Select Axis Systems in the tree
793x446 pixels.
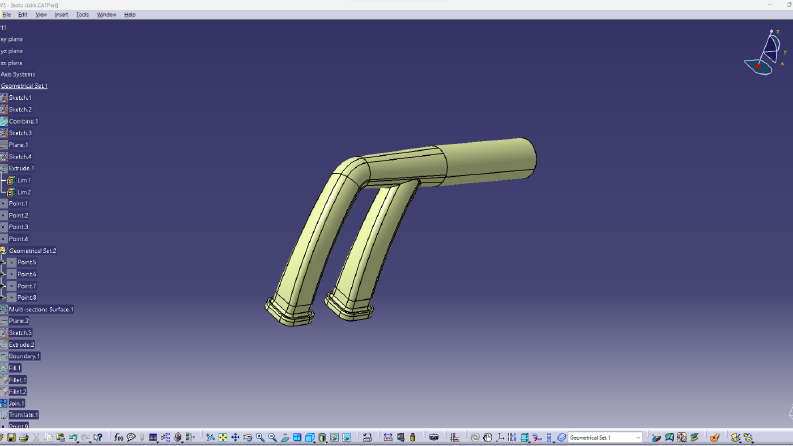[x=18, y=74]
